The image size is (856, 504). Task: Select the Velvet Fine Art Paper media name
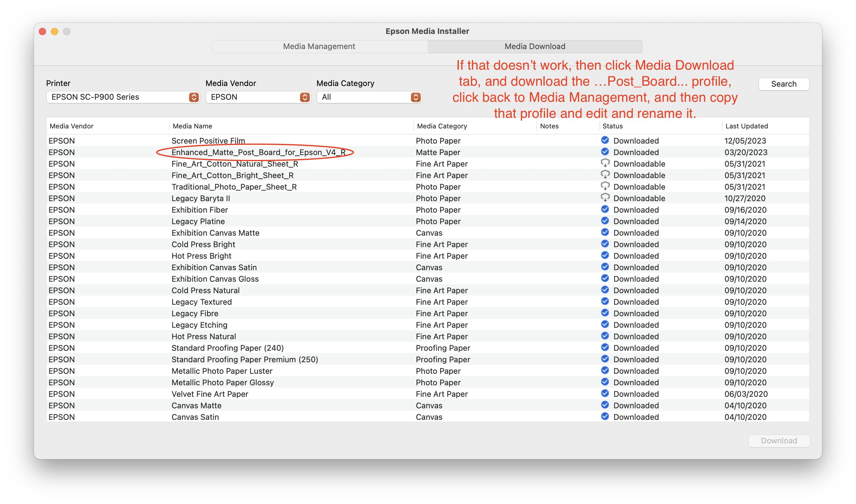[x=210, y=394]
